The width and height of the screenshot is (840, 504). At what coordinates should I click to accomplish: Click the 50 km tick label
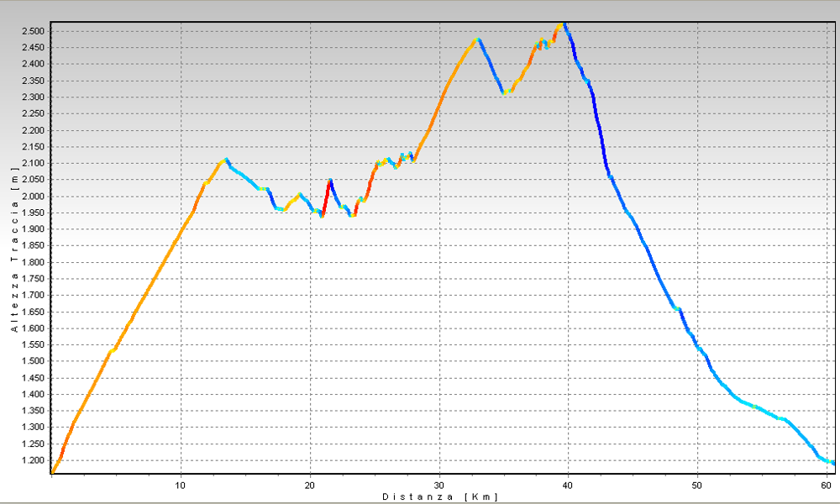(x=697, y=486)
